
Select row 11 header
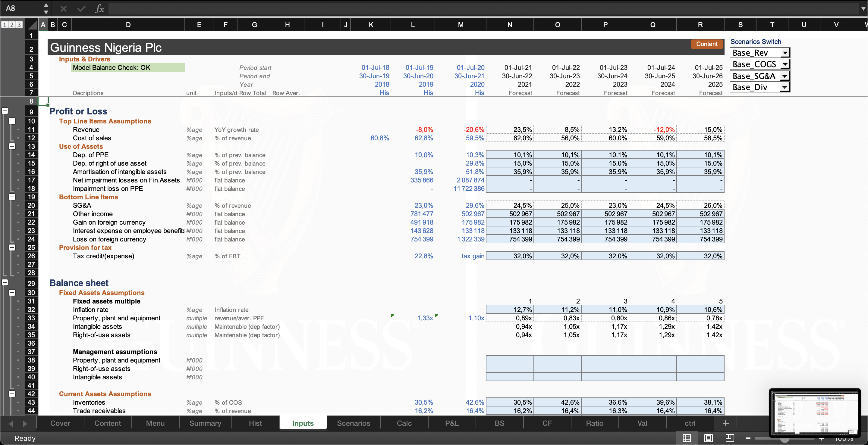[31, 129]
